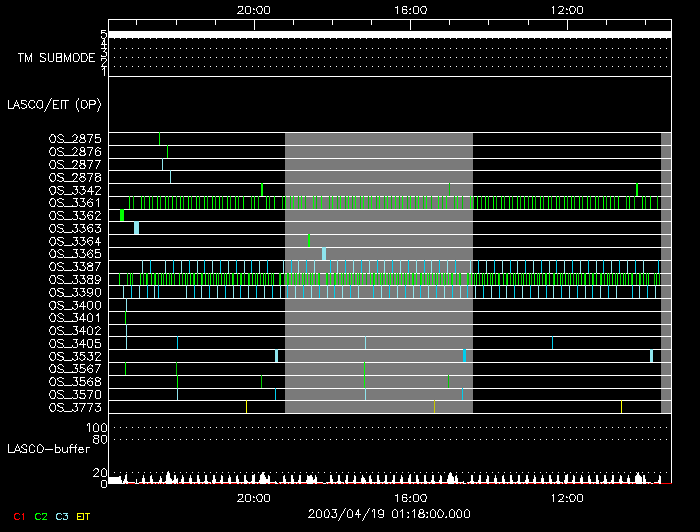Click the green C2 legend entry
This screenshot has width=700, height=532.
(41, 517)
